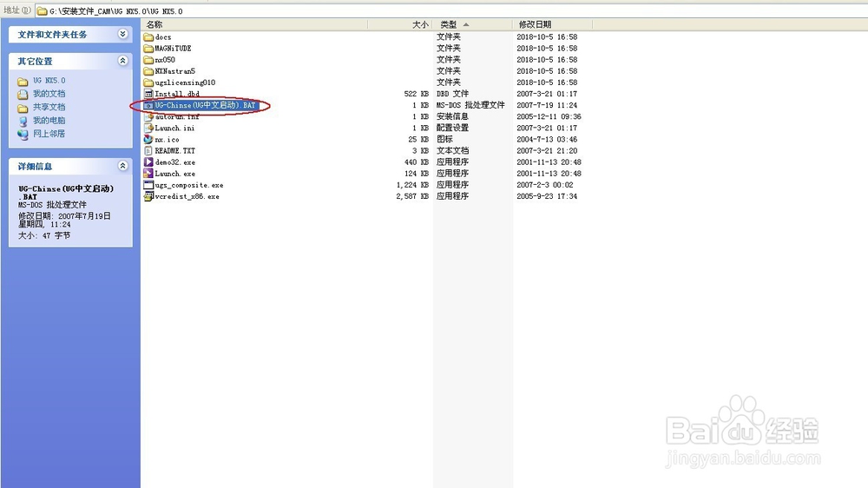This screenshot has height=488, width=868.
Task: Click the demo32.exe file name
Action: point(175,162)
